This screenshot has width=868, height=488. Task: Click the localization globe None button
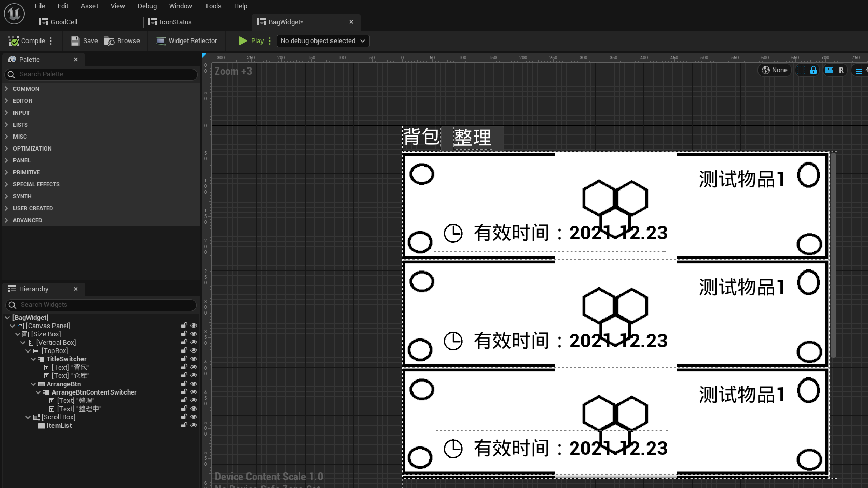[774, 70]
